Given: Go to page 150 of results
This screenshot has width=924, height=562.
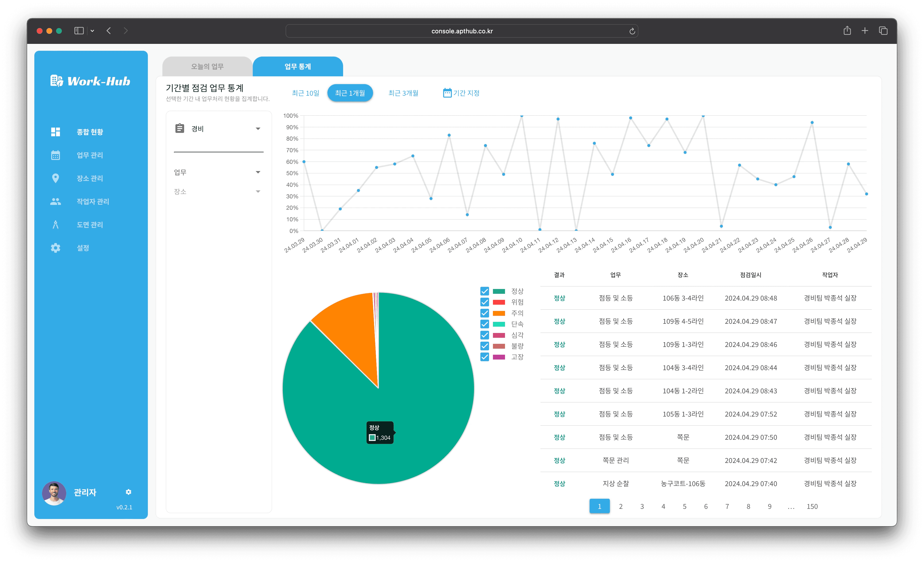Looking at the screenshot, I should 812,506.
